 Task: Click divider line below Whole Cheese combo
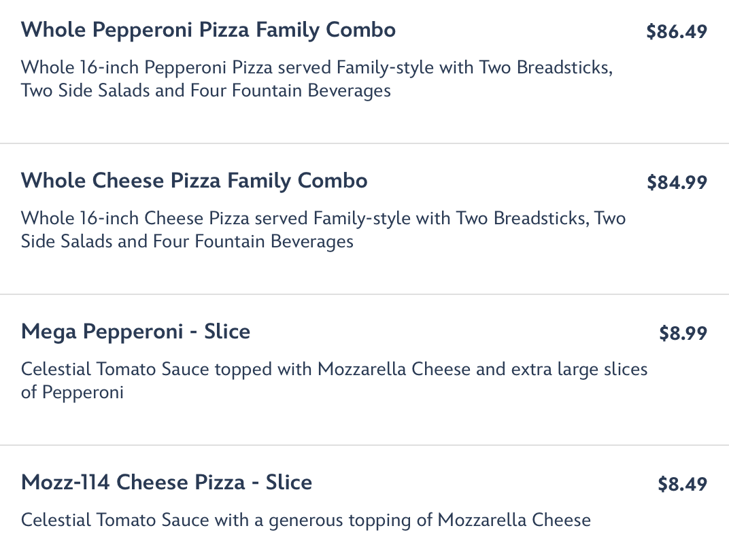click(364, 294)
